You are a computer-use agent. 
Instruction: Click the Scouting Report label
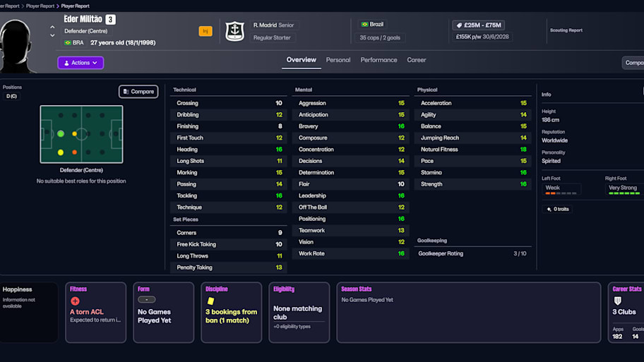(x=566, y=30)
